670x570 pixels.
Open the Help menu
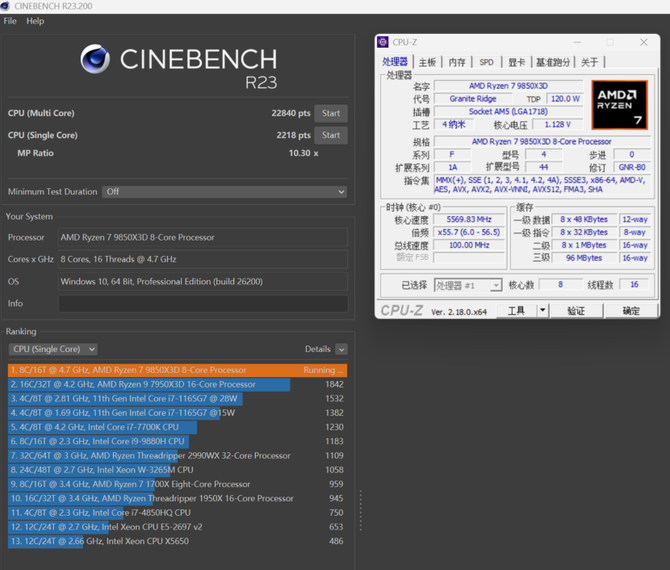tap(35, 21)
